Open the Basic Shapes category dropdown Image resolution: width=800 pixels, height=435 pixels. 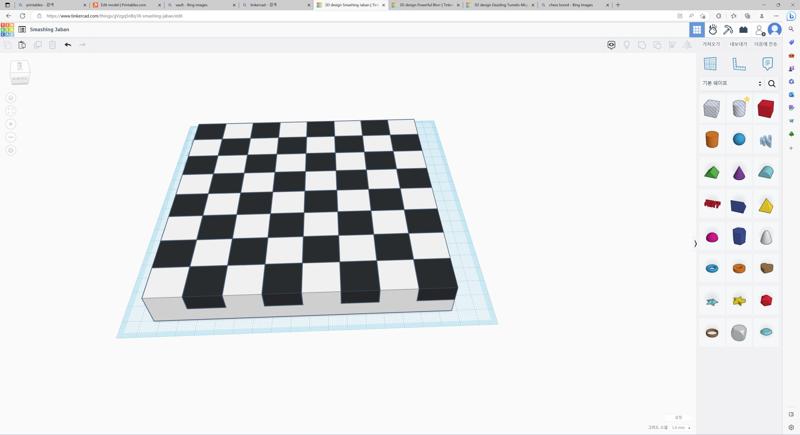732,83
